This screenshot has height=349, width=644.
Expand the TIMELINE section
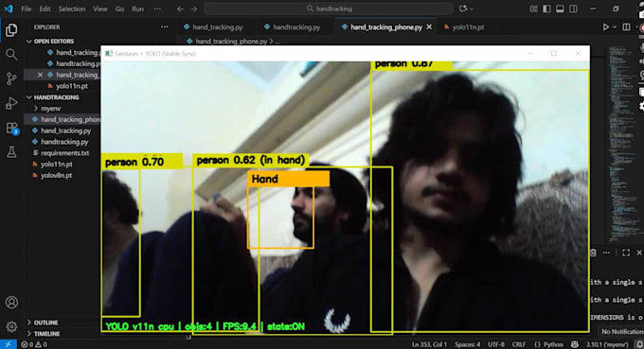tap(46, 334)
